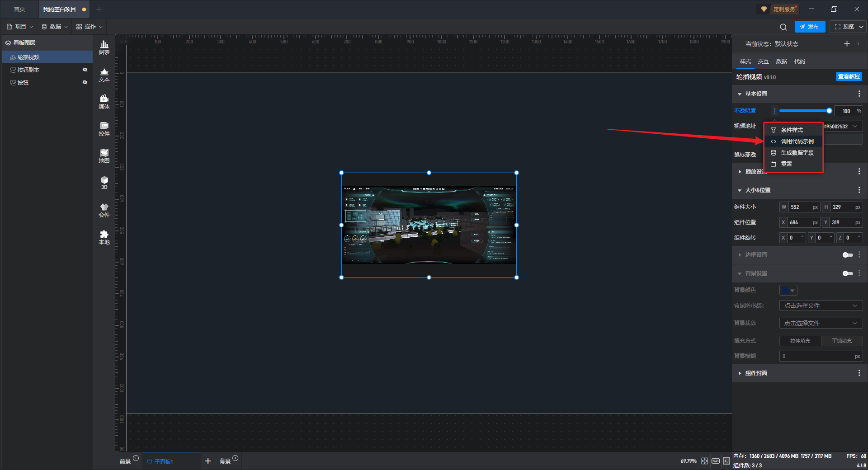Open the 地图 map components panel
Image resolution: width=868 pixels, height=470 pixels.
pyautogui.click(x=104, y=156)
